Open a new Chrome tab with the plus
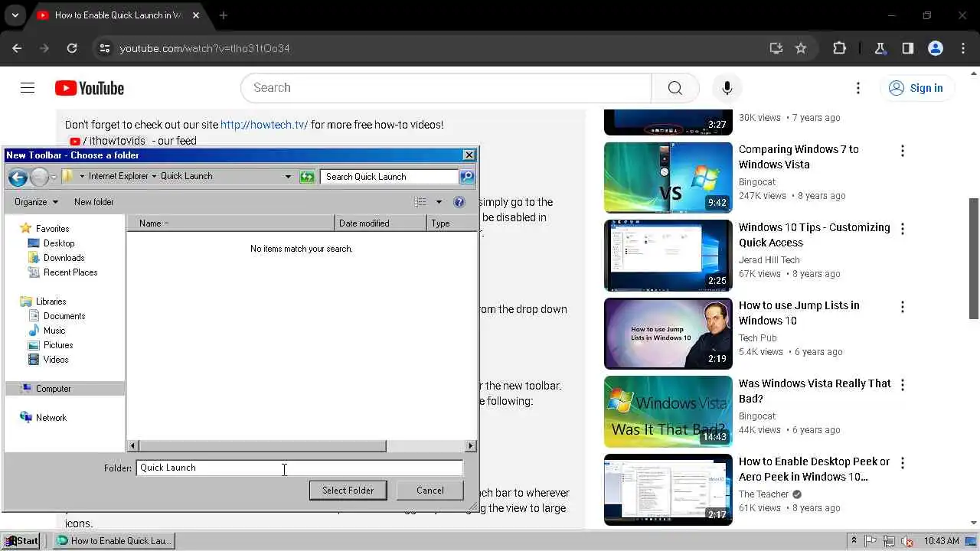The height and width of the screenshot is (551, 980). [224, 15]
